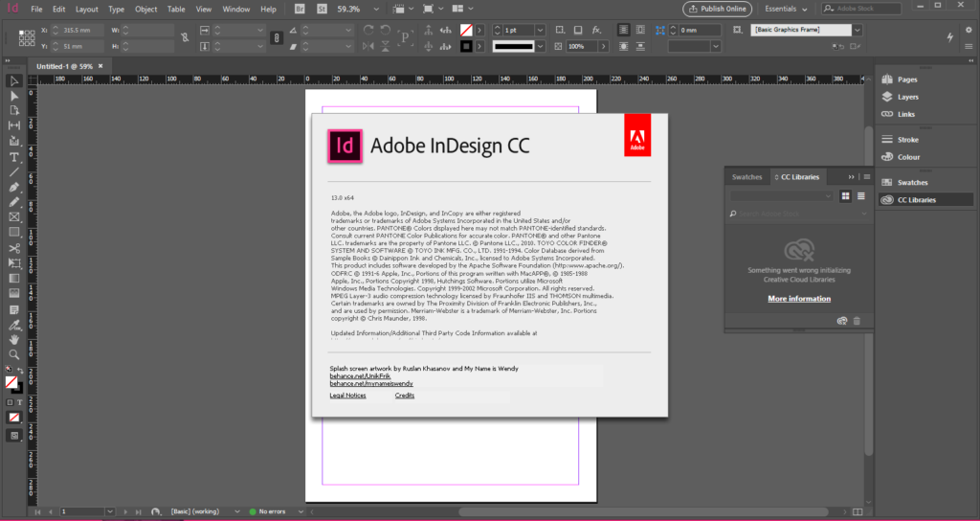Open the stroke style dropdown
Viewport: 980px width, 521px height.
[540, 46]
